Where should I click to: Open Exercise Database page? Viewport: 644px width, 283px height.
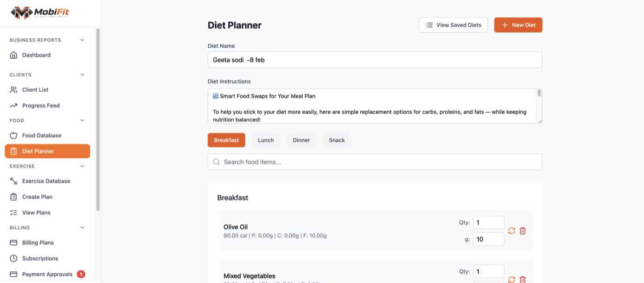coord(47,181)
